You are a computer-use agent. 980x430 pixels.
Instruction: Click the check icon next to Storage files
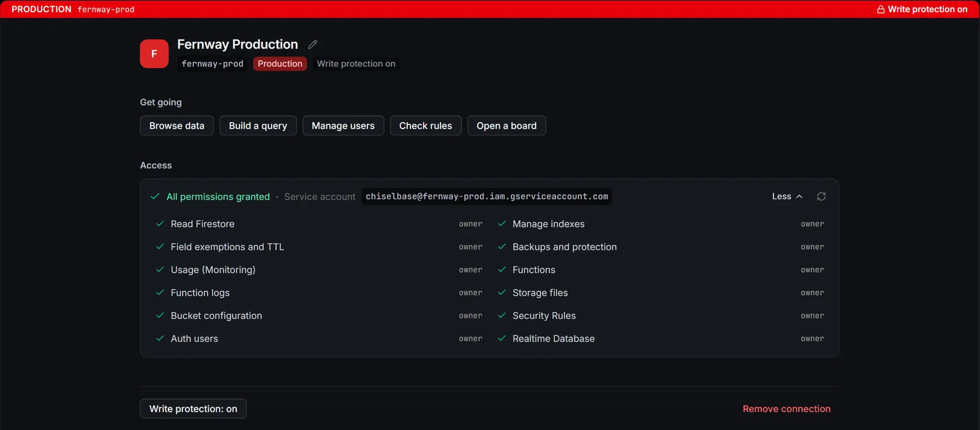coord(502,293)
